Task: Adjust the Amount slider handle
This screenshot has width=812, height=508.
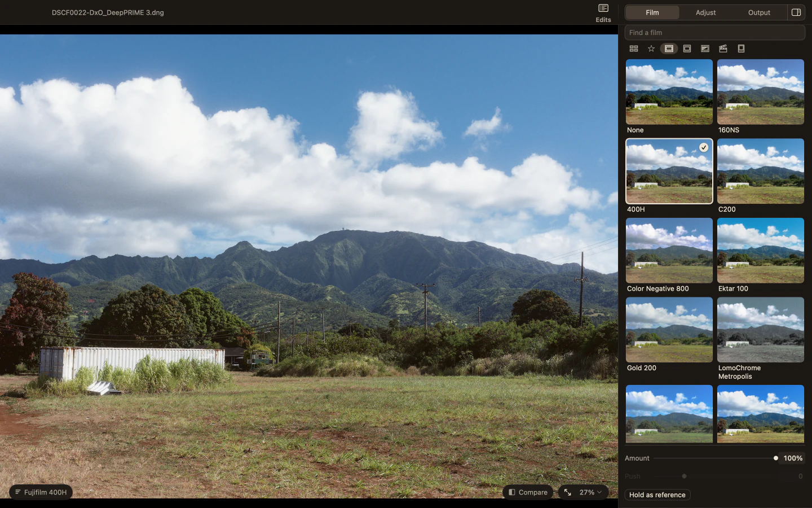Action: [776, 458]
